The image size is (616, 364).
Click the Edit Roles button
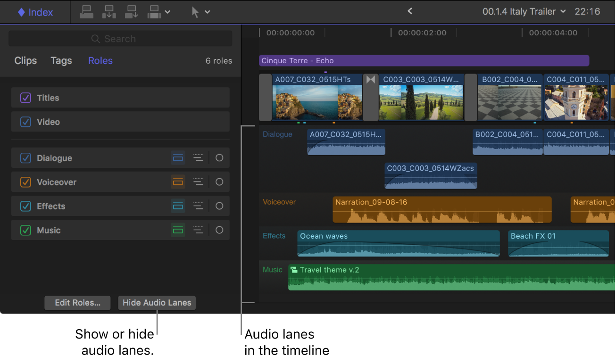[x=77, y=303]
